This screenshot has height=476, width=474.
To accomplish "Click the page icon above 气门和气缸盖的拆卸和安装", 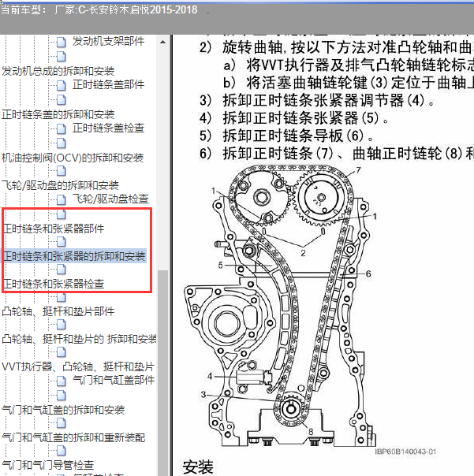I will click(61, 395).
